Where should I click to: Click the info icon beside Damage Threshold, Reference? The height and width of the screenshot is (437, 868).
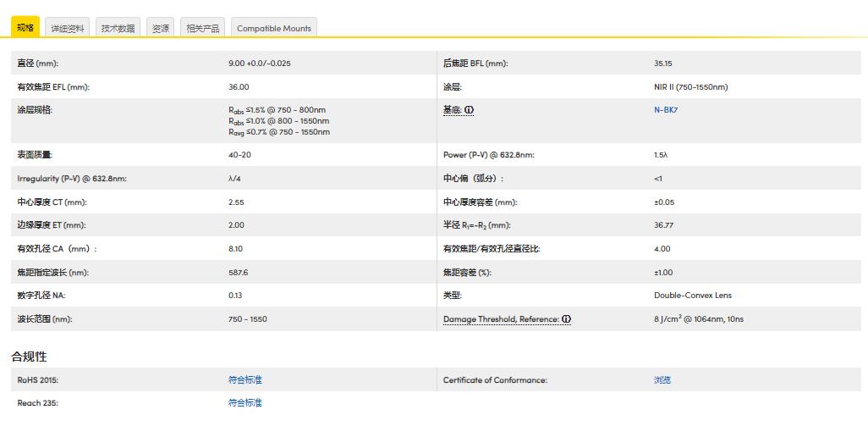click(x=566, y=319)
